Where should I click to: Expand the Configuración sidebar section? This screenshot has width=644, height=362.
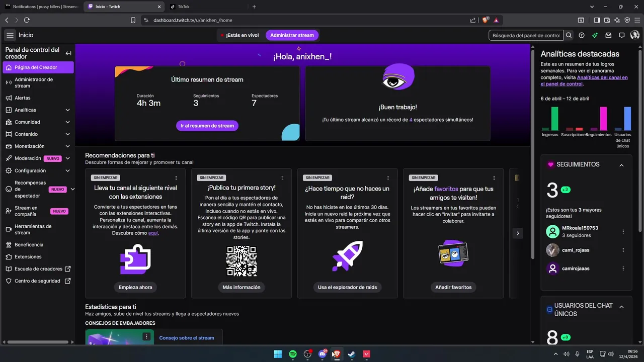[67, 171]
